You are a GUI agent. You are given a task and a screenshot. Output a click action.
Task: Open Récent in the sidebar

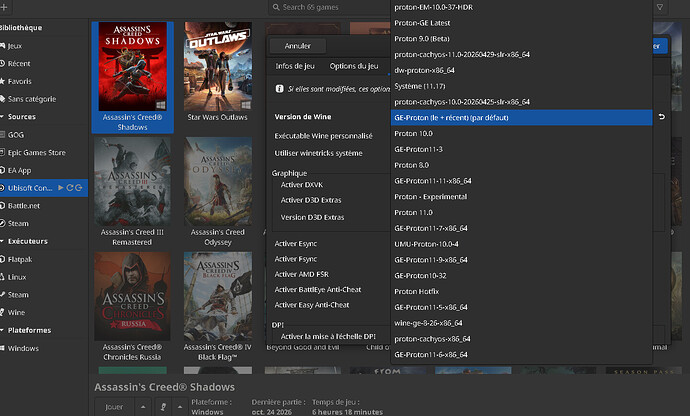click(x=19, y=63)
